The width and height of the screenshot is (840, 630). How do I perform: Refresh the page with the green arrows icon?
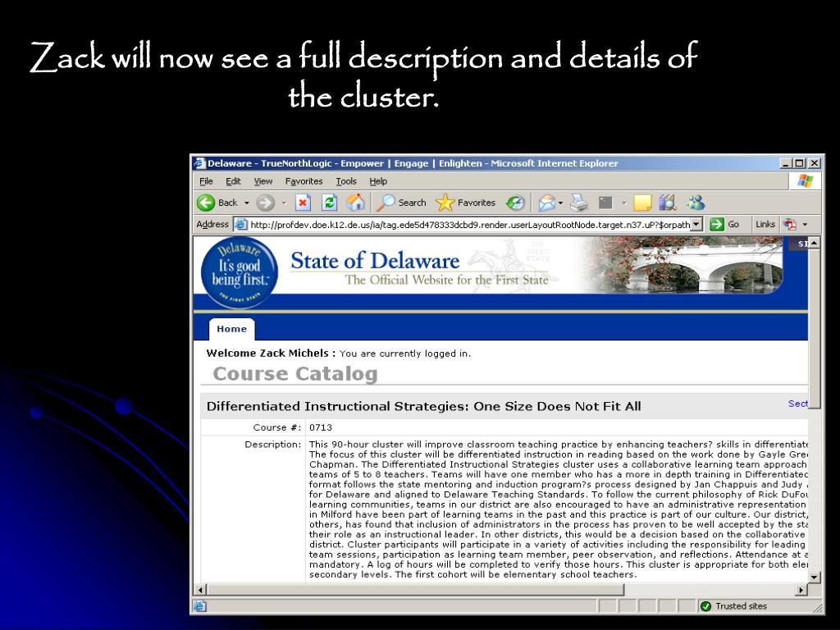[329, 203]
